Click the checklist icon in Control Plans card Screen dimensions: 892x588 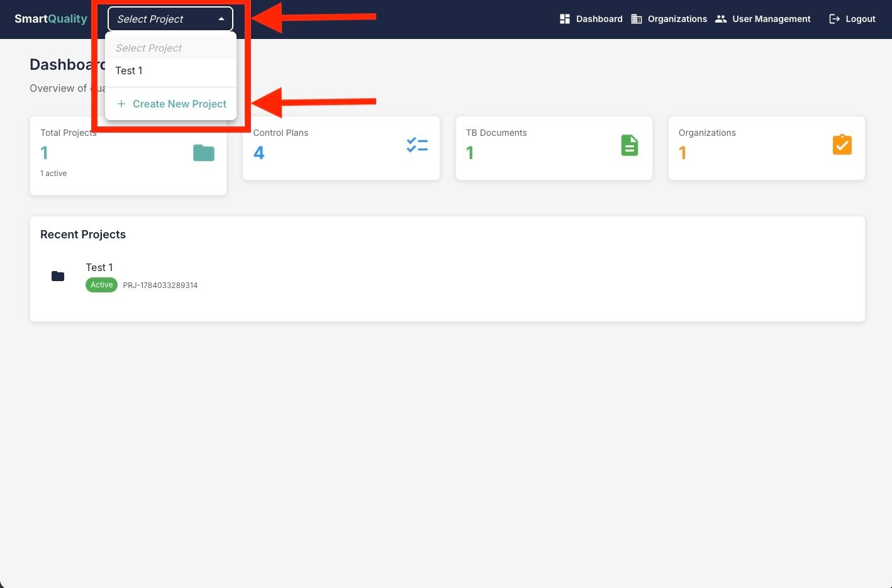click(417, 145)
